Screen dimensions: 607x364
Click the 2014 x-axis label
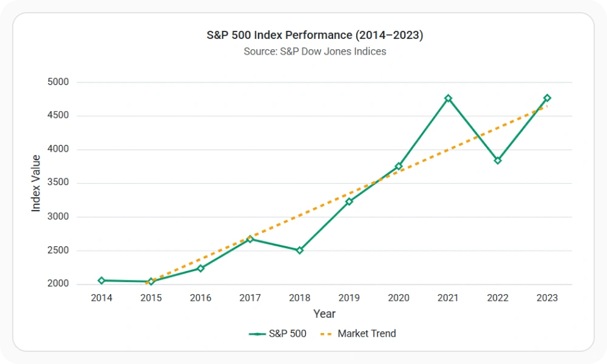point(101,298)
